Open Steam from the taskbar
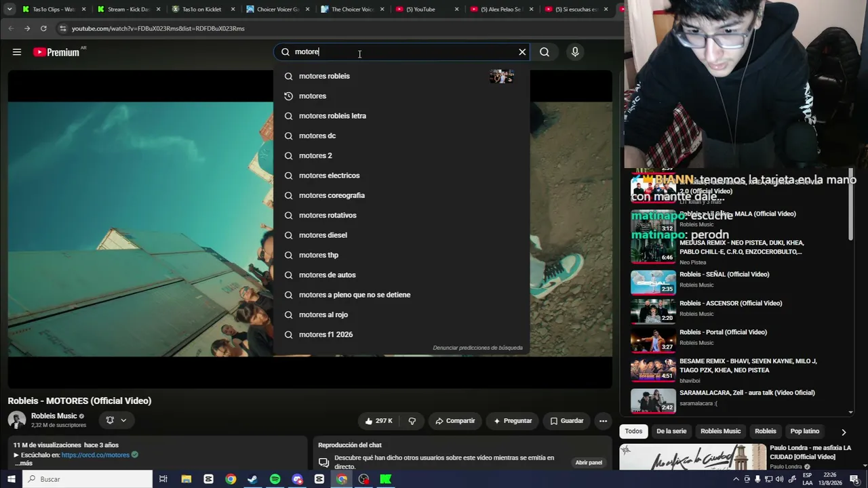The height and width of the screenshot is (488, 868). point(252,479)
